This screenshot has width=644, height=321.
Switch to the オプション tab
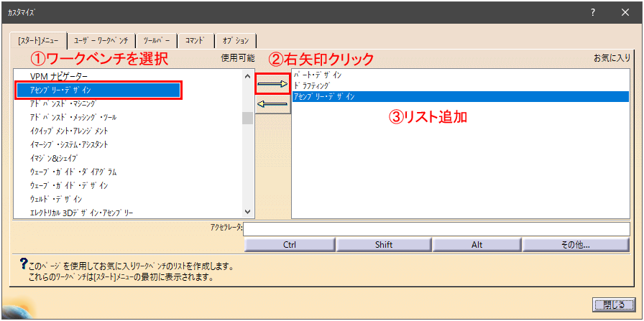coord(236,41)
